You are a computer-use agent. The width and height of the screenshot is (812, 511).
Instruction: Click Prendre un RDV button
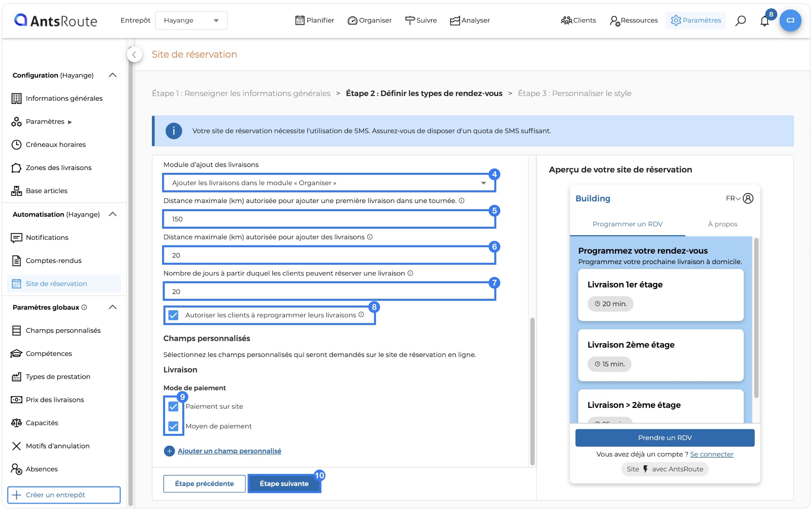click(x=665, y=438)
